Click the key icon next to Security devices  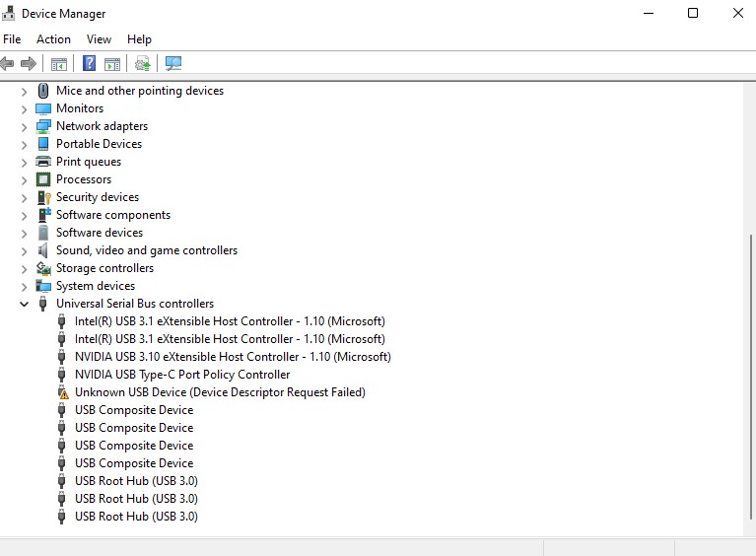[x=44, y=198]
